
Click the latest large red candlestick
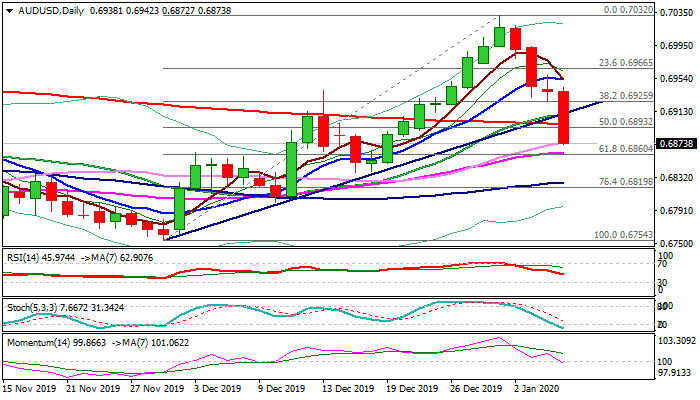coord(563,117)
